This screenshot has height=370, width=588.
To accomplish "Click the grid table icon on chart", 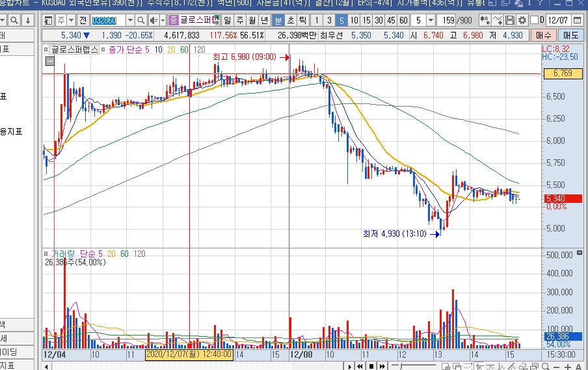I will (50, 61).
